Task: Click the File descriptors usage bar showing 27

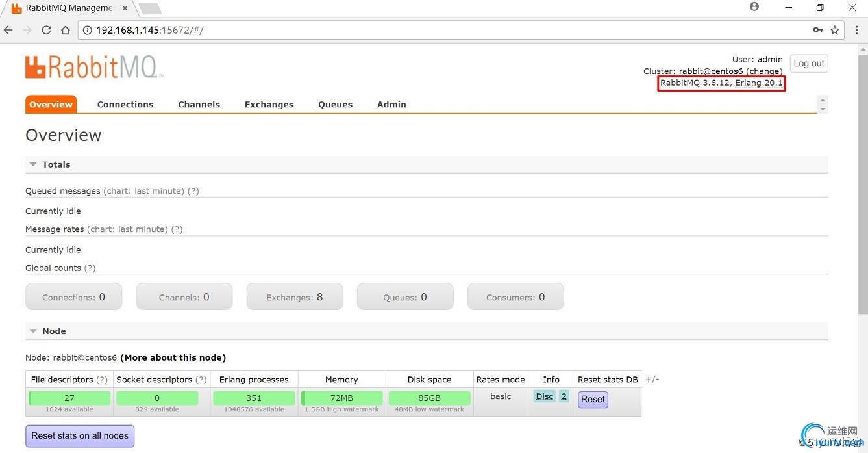Action: pyautogui.click(x=69, y=398)
